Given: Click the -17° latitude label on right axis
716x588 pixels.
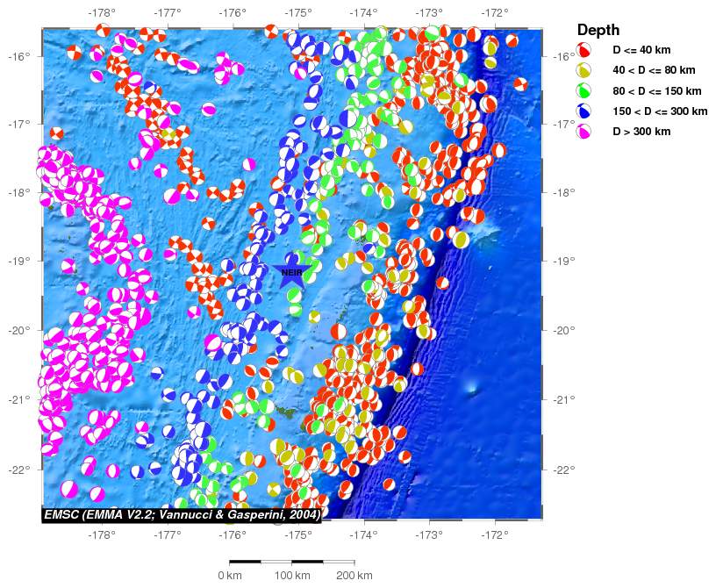Looking at the screenshot, I should click(564, 124).
